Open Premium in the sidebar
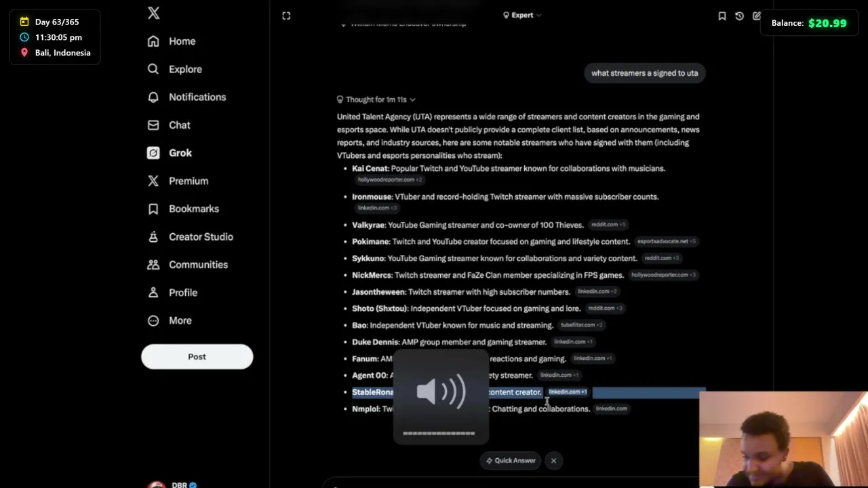Viewport: 868px width, 488px height. click(178, 181)
